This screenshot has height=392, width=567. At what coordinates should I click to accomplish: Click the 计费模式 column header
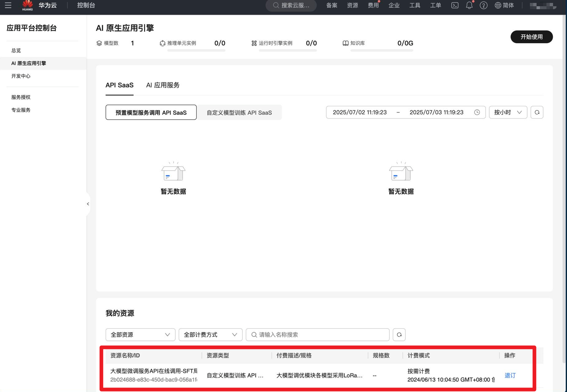pyautogui.click(x=418, y=356)
